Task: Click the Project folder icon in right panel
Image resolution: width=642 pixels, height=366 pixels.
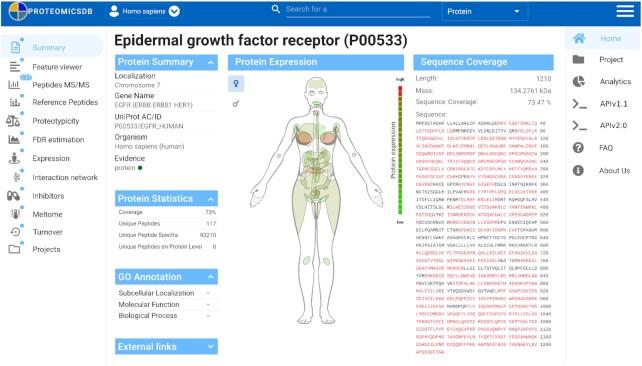Action: point(578,59)
